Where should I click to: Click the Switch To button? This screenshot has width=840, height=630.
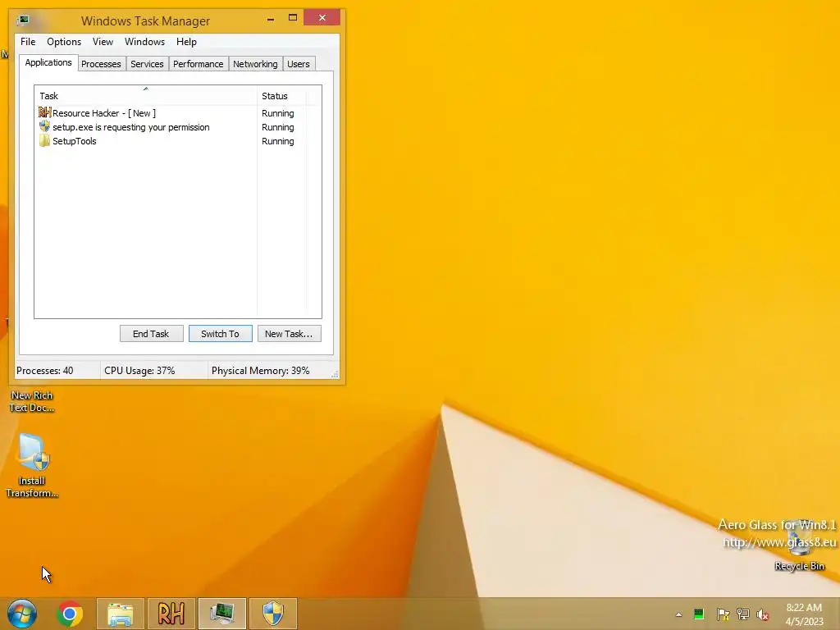click(x=220, y=334)
